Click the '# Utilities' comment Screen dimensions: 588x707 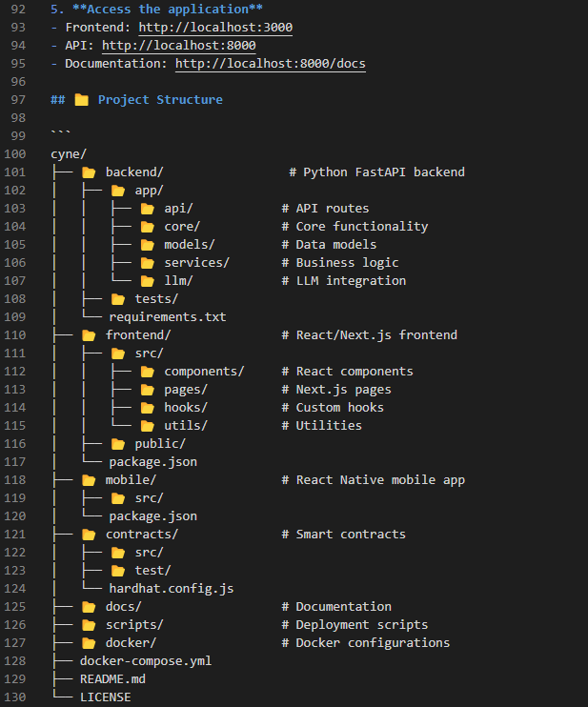[x=321, y=425]
